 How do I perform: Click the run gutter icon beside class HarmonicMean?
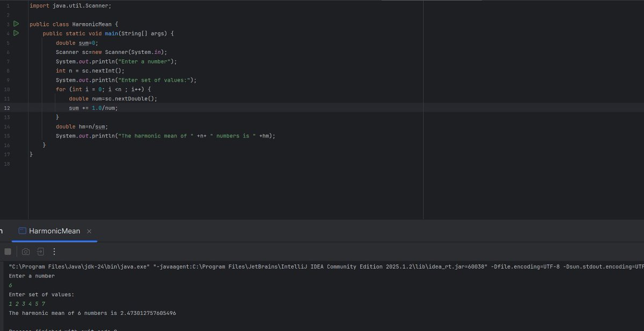pyautogui.click(x=16, y=24)
